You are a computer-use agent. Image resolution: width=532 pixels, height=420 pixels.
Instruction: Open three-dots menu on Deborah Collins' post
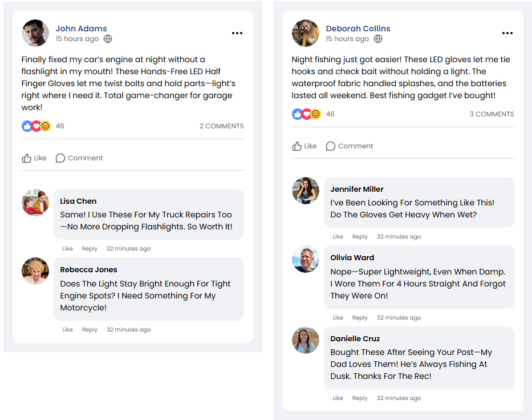pyautogui.click(x=507, y=34)
